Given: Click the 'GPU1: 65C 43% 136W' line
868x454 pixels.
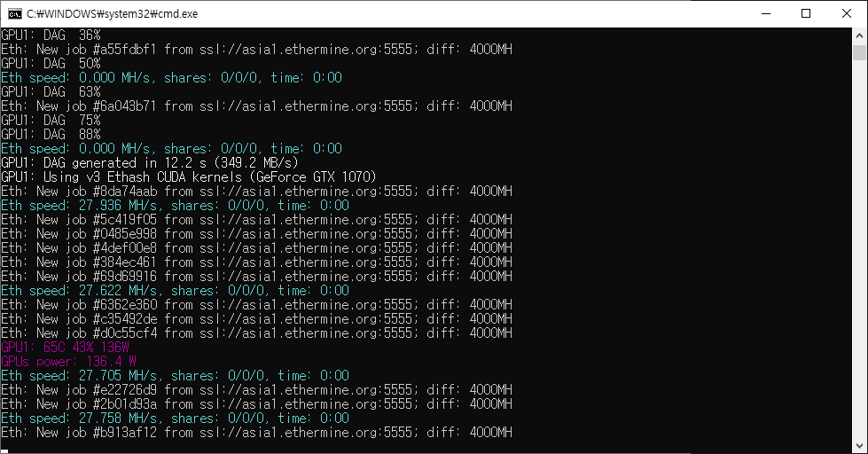Looking at the screenshot, I should click(x=66, y=347).
